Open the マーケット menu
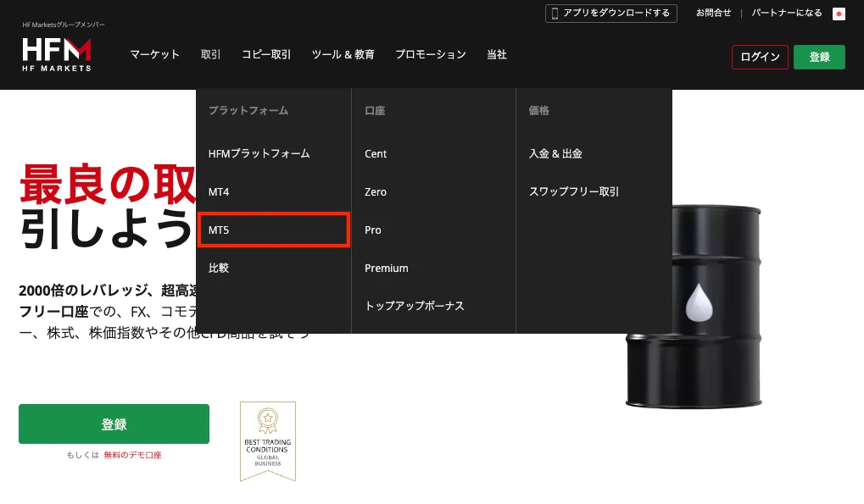 click(154, 54)
